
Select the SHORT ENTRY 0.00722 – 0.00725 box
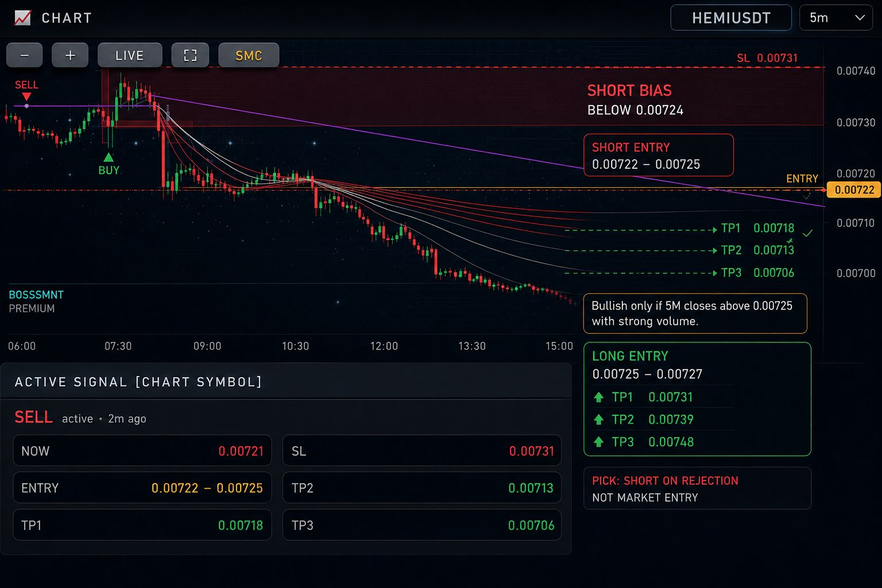(x=659, y=155)
